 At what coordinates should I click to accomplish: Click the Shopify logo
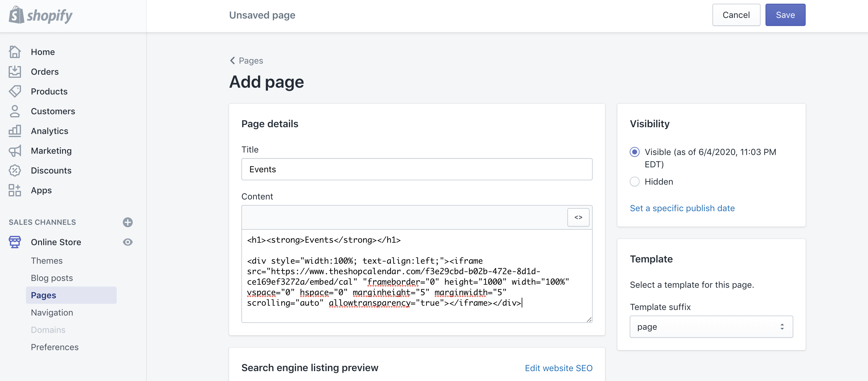click(x=40, y=15)
